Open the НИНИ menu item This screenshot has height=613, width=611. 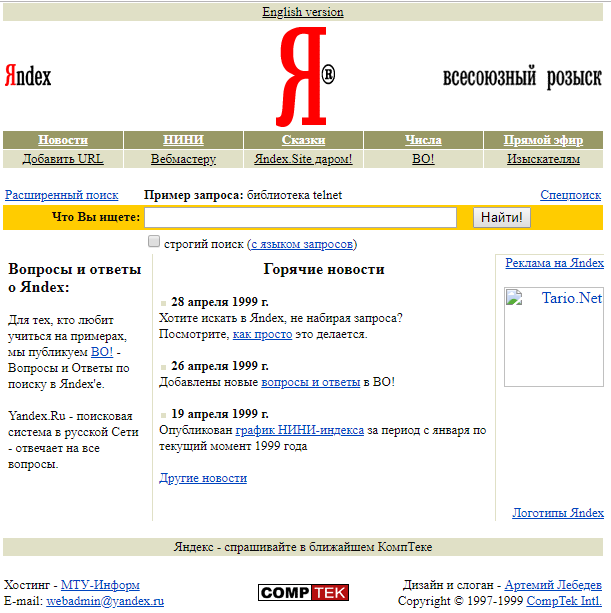(183, 140)
